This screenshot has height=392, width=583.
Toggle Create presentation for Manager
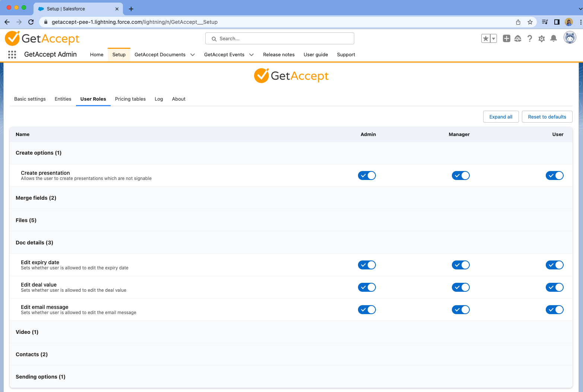(461, 176)
